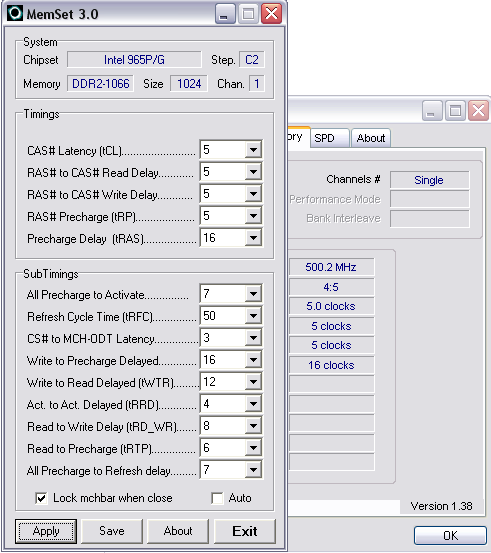Click the Intel 965P/G chipset field
The image size is (491, 553).
point(134,60)
